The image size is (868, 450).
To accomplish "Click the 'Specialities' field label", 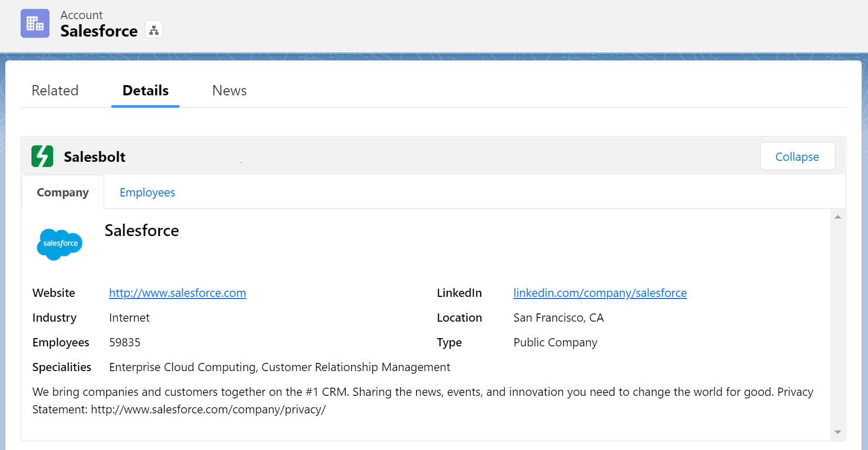I will [62, 367].
